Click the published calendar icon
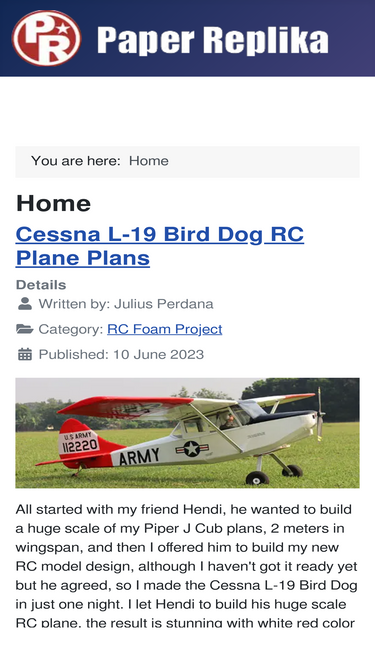This screenshot has height=667, width=375. (x=25, y=354)
